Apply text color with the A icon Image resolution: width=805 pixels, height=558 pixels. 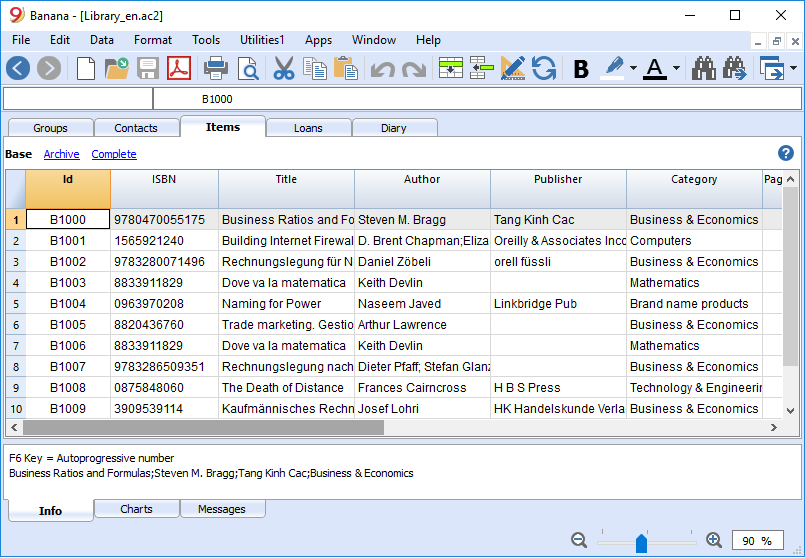[x=655, y=68]
